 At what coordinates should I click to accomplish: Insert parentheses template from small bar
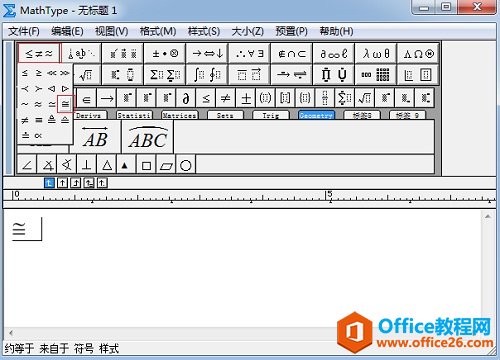(x=265, y=98)
